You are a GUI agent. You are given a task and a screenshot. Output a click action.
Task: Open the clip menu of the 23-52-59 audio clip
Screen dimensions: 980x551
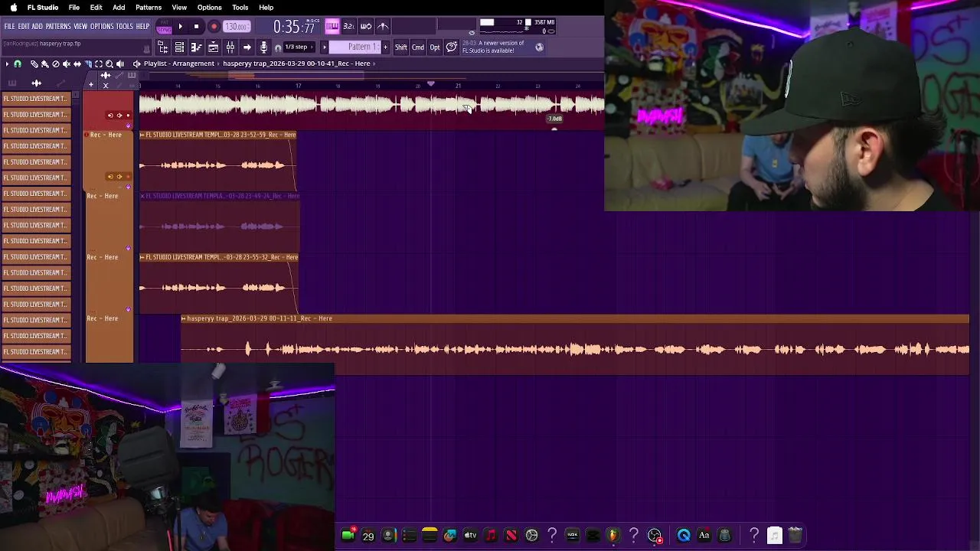pyautogui.click(x=142, y=135)
